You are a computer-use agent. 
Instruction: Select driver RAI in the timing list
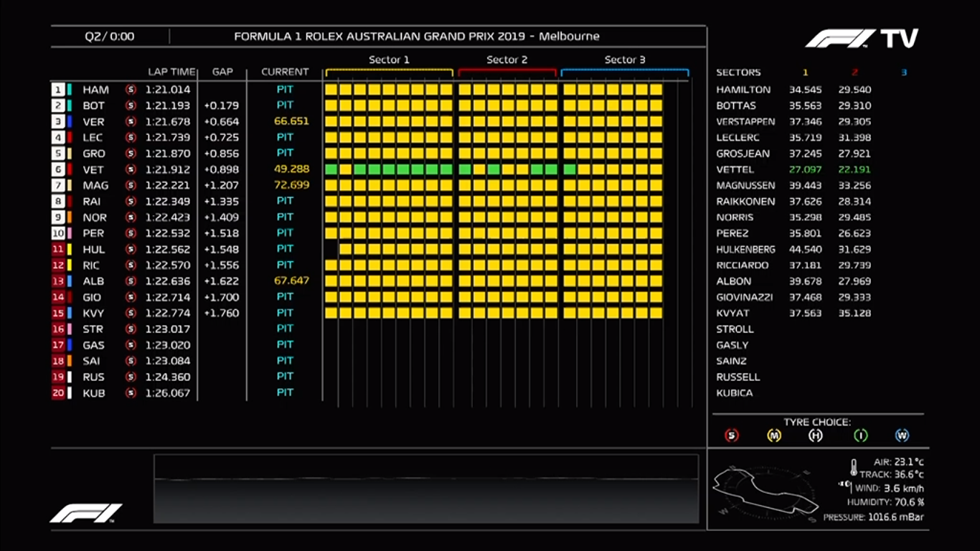(92, 202)
